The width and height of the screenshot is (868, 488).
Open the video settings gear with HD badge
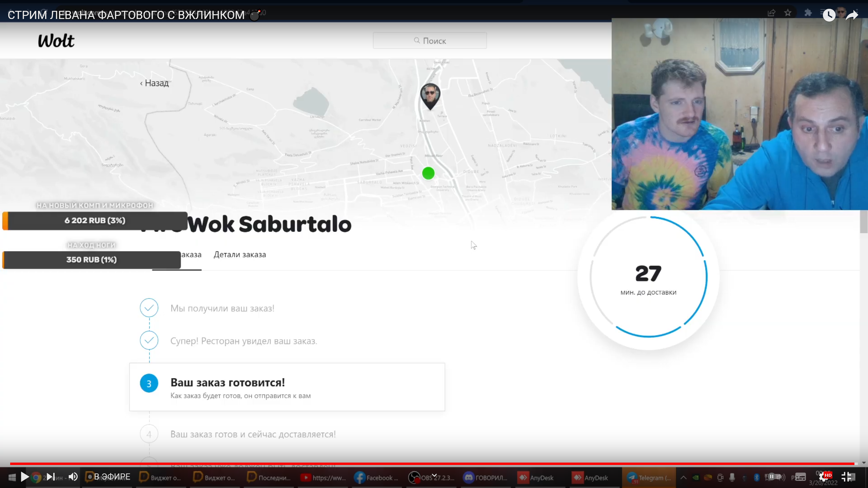(825, 477)
